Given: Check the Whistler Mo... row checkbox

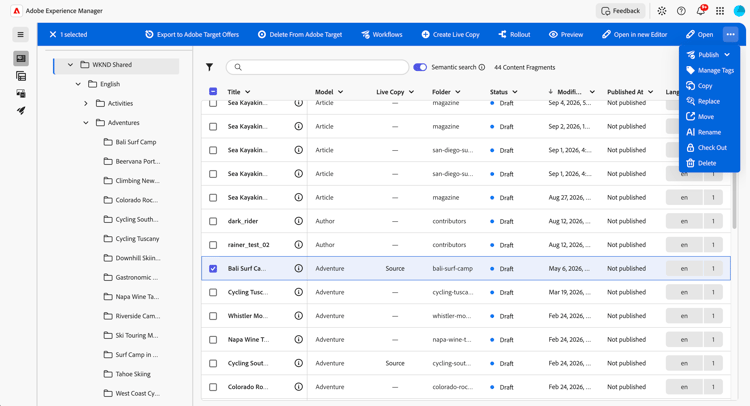Looking at the screenshot, I should point(213,316).
